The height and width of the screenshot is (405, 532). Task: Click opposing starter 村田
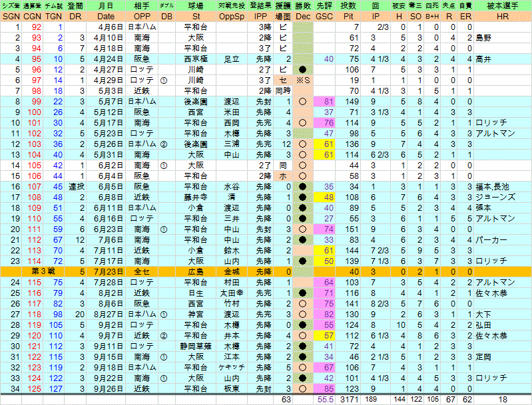(232, 283)
